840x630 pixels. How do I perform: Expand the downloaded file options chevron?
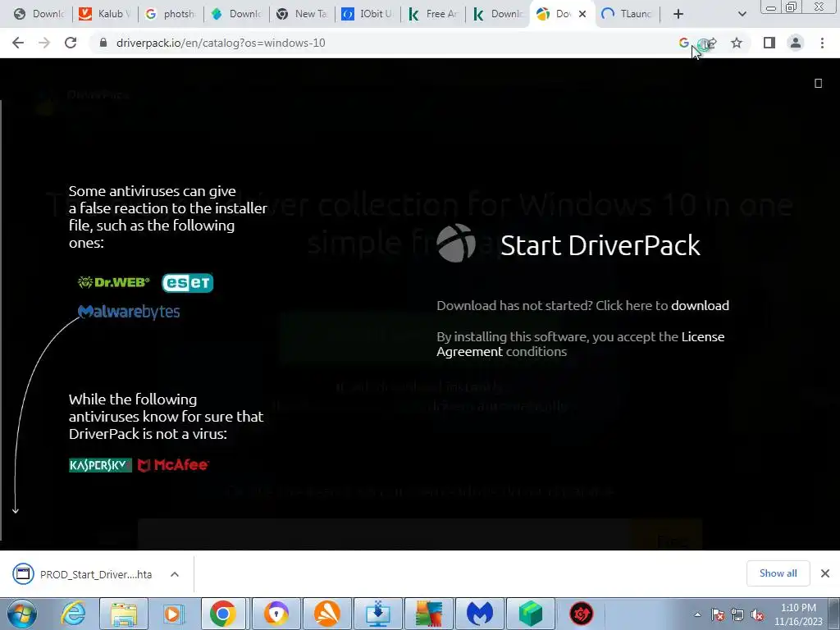[175, 574]
